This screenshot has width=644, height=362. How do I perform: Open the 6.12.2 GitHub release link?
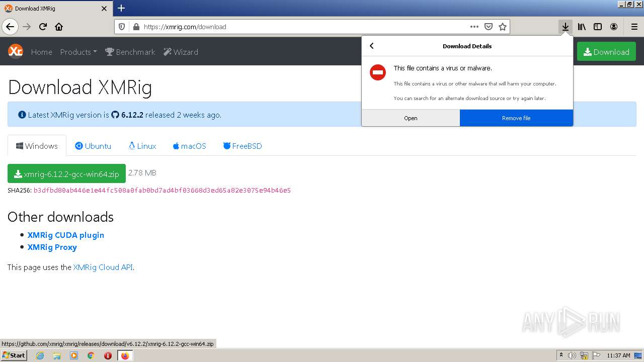pos(127,115)
